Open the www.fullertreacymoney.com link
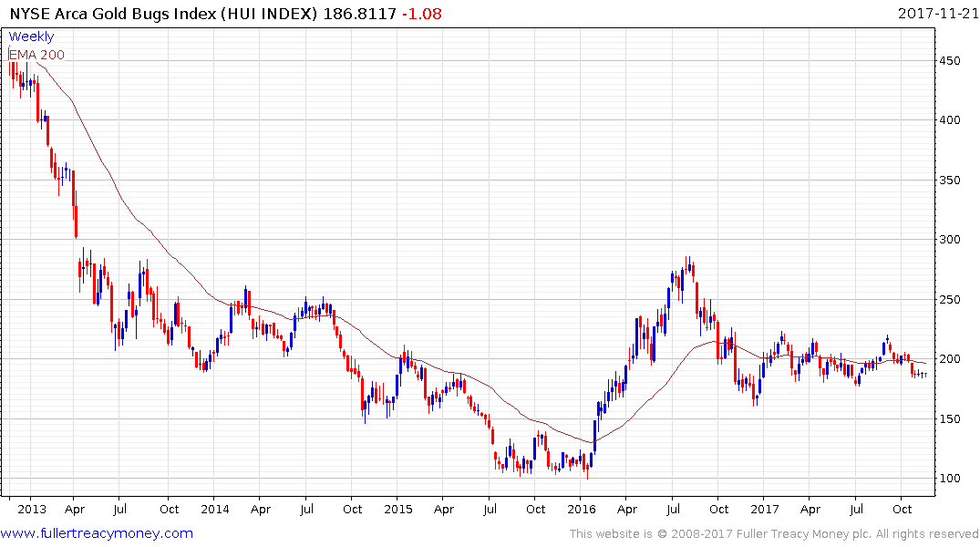 click(x=97, y=533)
